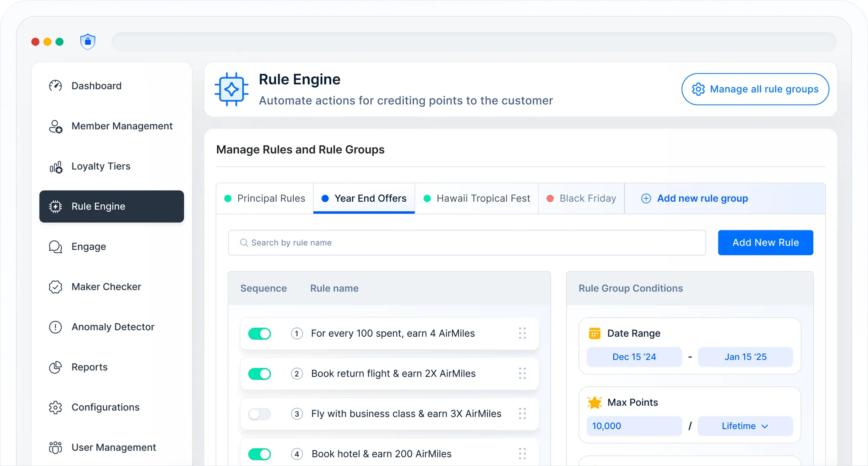Screen dimensions: 868x466
Task: Disable the Book hotel rule toggle
Action: [x=260, y=454]
